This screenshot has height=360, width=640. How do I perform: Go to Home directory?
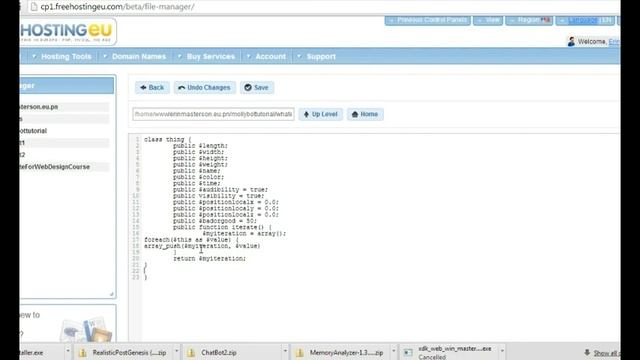pos(365,114)
